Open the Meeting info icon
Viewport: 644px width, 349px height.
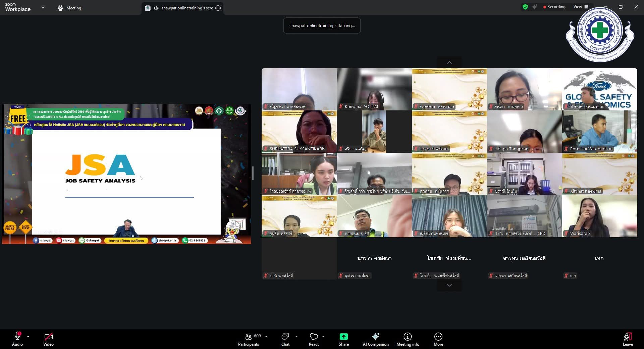408,339
